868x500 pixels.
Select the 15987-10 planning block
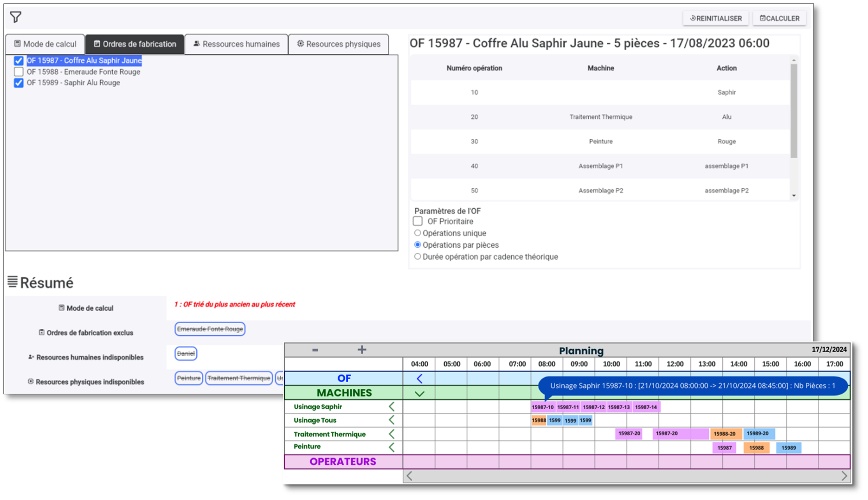point(543,407)
